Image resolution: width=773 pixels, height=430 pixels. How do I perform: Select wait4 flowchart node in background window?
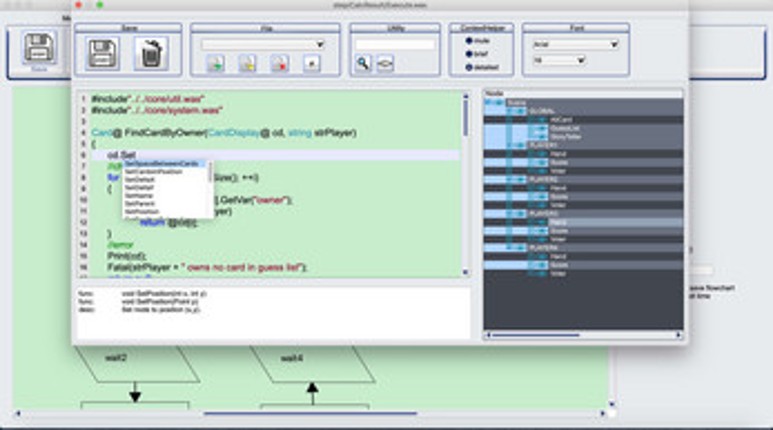pyautogui.click(x=314, y=363)
